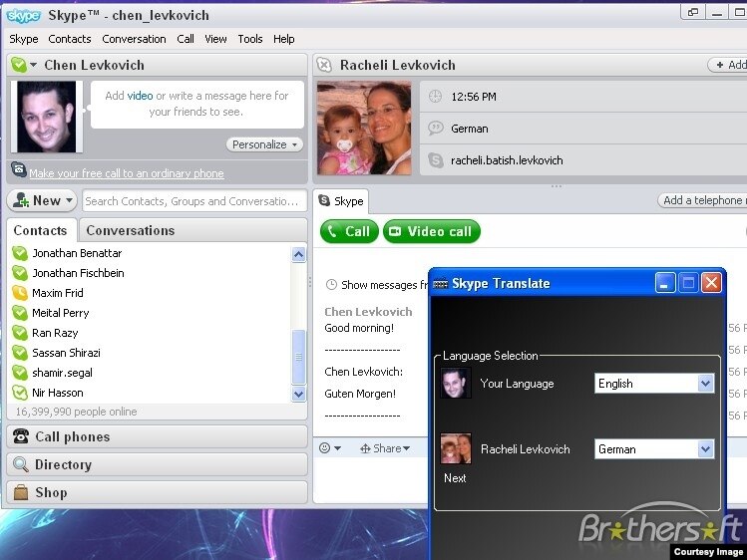747x560 pixels.
Task: Click the video link in mood message
Action: [140, 96]
